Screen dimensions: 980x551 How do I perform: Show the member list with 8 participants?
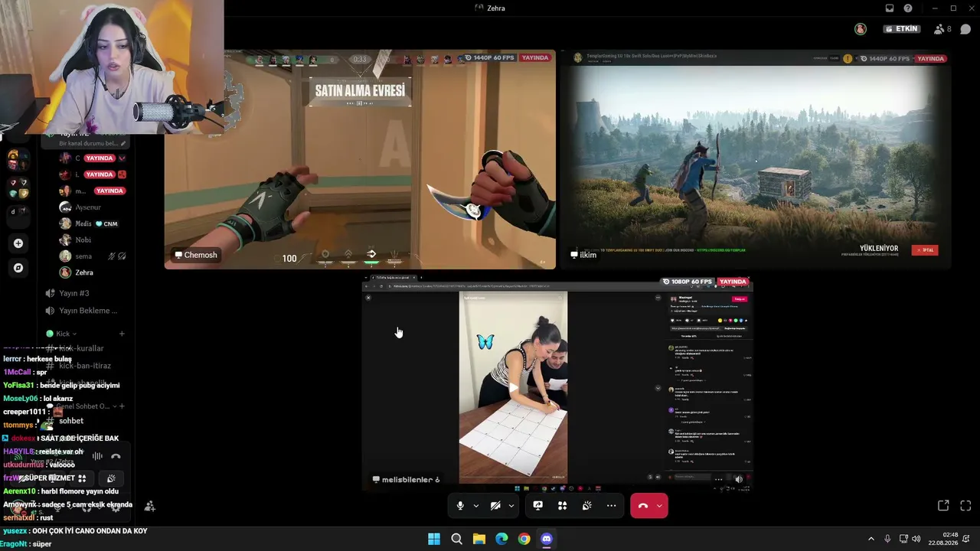[x=942, y=29]
